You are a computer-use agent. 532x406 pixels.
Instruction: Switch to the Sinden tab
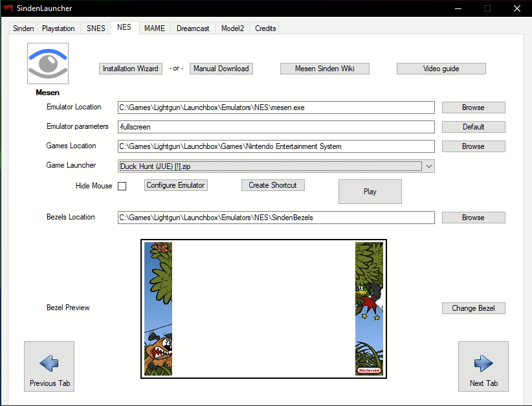click(23, 28)
